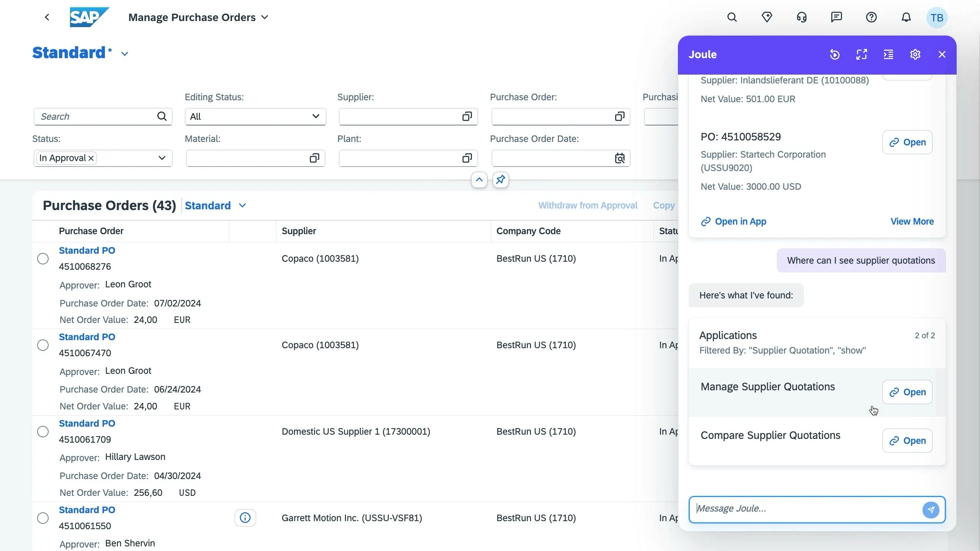Select radio button for PO 4510067470

tap(43, 345)
